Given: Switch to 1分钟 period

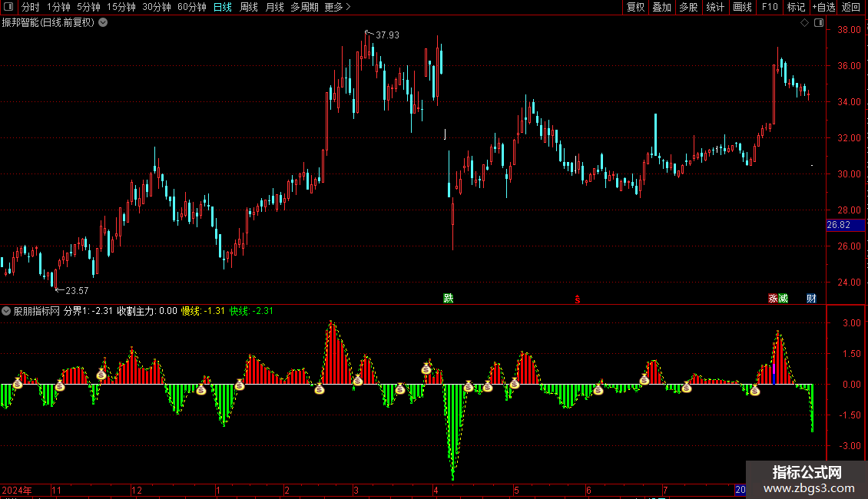Looking at the screenshot, I should point(58,7).
